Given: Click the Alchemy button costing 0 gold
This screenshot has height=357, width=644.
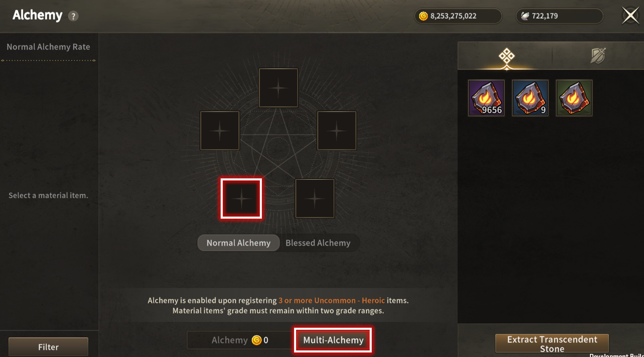Looking at the screenshot, I should (x=240, y=340).
